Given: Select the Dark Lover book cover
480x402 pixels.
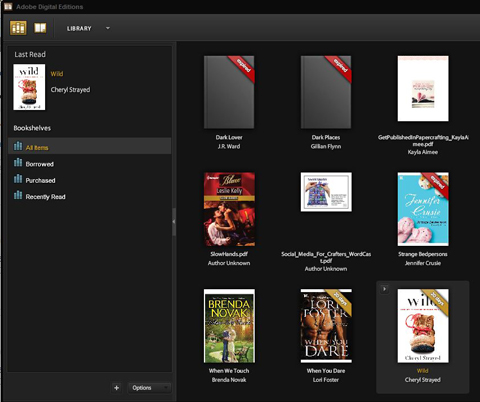Looking at the screenshot, I should pos(229,92).
